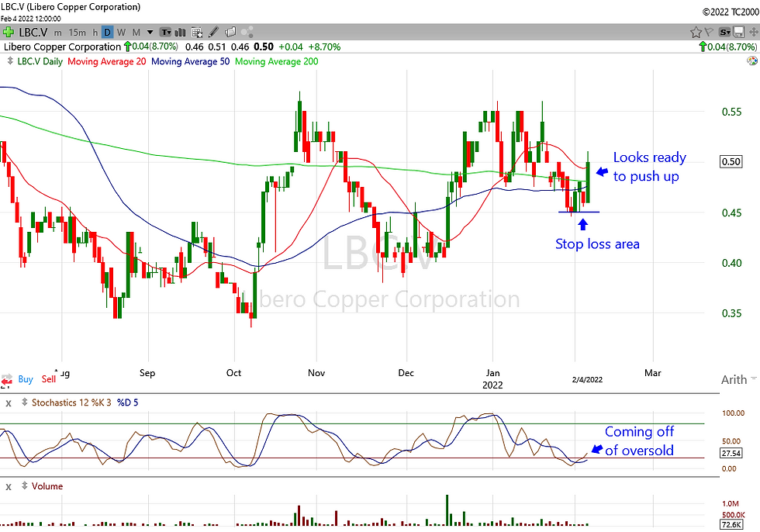Image resolution: width=760 pixels, height=532 pixels.
Task: Toggle the favorite star icon
Action: 696,33
